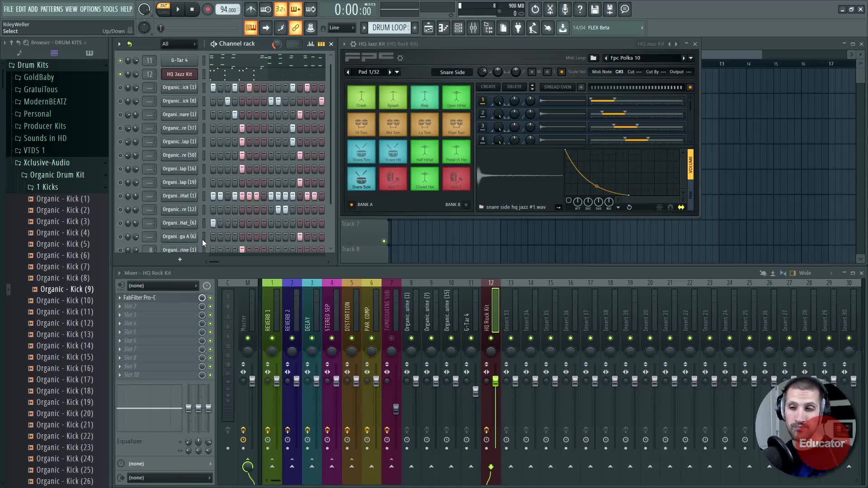
Task: Open the Playlist view icon
Action: tap(428, 28)
